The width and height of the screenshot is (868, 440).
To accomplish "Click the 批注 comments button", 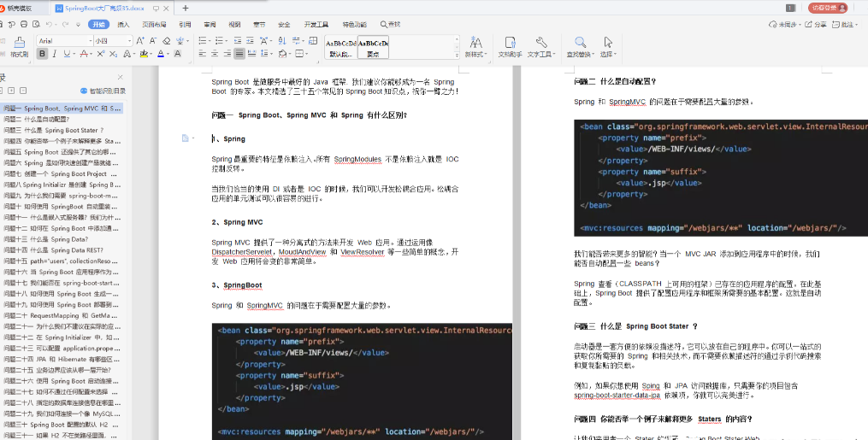I will (845, 24).
